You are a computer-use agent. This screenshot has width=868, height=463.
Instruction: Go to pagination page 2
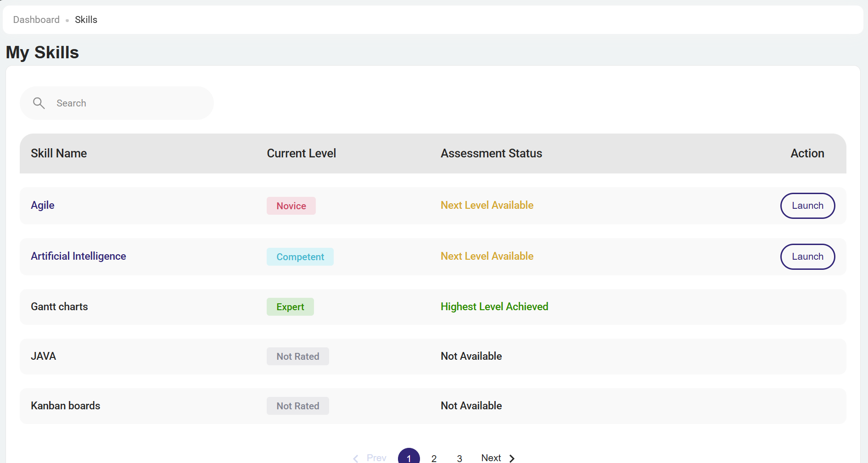click(x=434, y=458)
